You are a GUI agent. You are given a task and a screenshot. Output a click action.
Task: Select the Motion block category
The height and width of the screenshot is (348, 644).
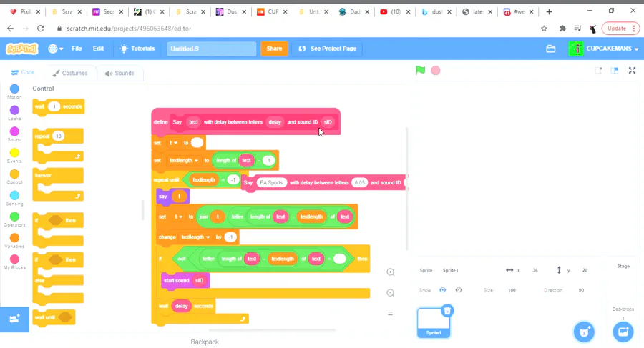click(14, 91)
